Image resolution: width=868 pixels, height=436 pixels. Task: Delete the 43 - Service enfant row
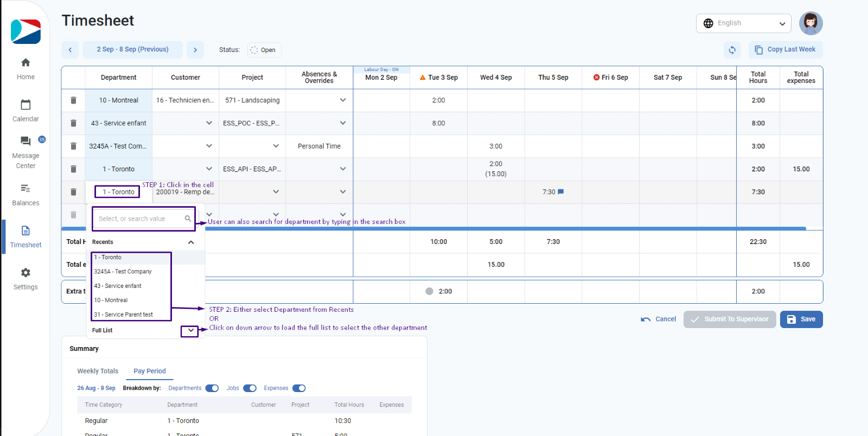click(73, 123)
